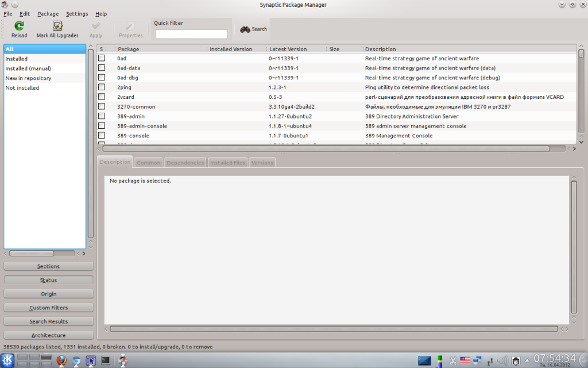Toggle the checkbox for 0ad-dbg package
The height and width of the screenshot is (368, 588).
[x=102, y=78]
